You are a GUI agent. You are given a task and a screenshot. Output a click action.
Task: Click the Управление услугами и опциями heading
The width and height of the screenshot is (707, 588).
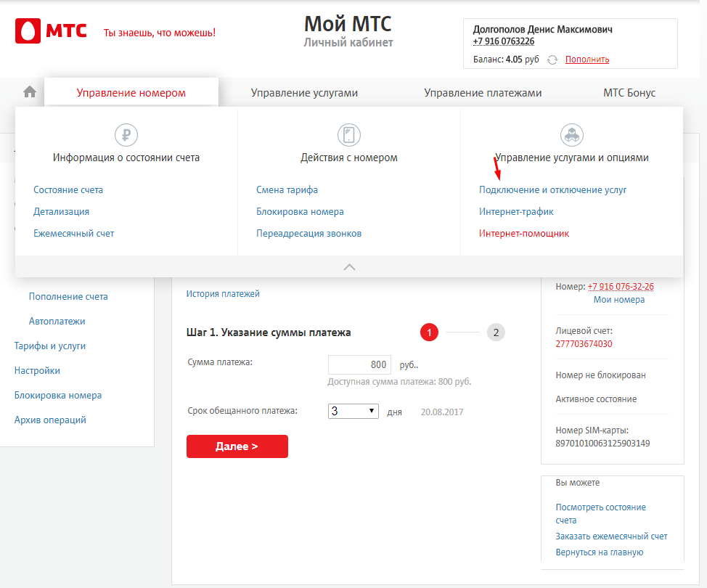click(x=572, y=158)
